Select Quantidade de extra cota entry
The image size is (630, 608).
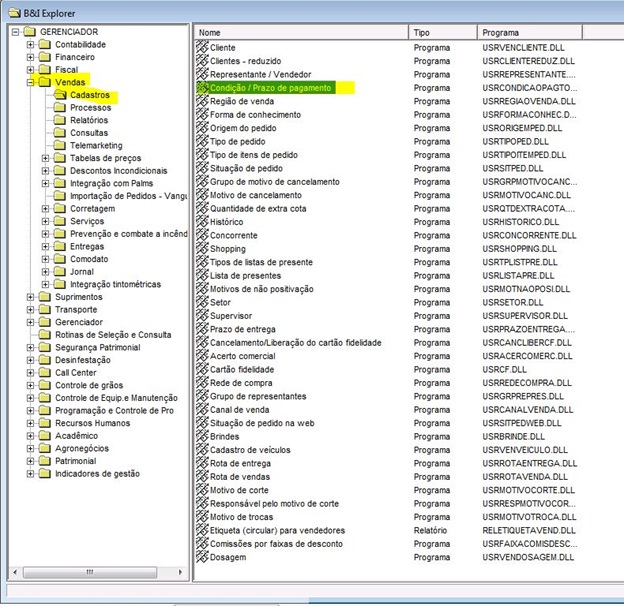(x=258, y=209)
